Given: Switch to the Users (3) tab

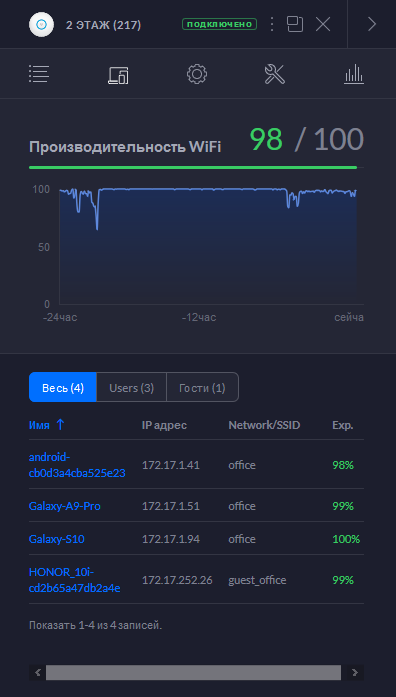Looking at the screenshot, I should tap(132, 388).
